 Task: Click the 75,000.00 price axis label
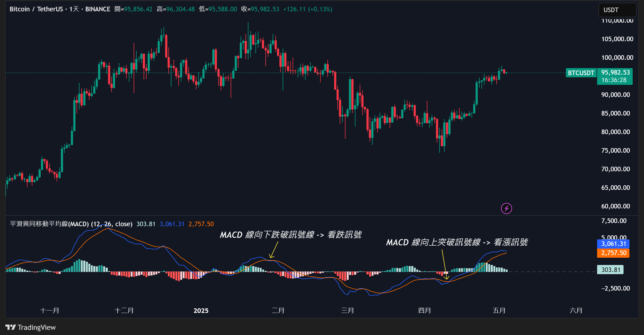[x=616, y=151]
